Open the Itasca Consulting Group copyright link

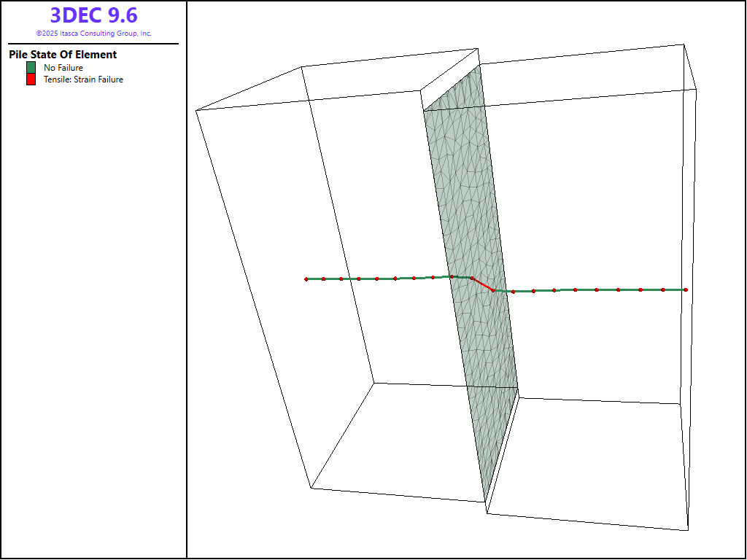93,34
